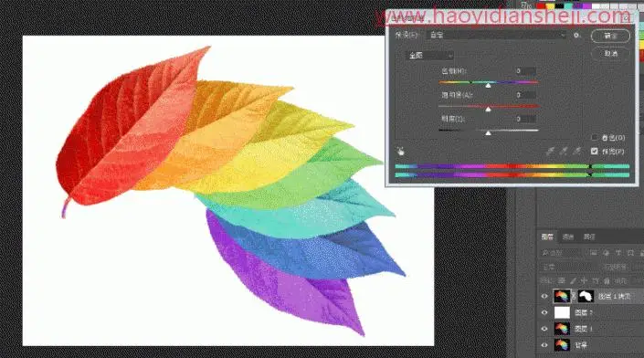
Task: Switch to the Channels tab
Action: pos(568,237)
